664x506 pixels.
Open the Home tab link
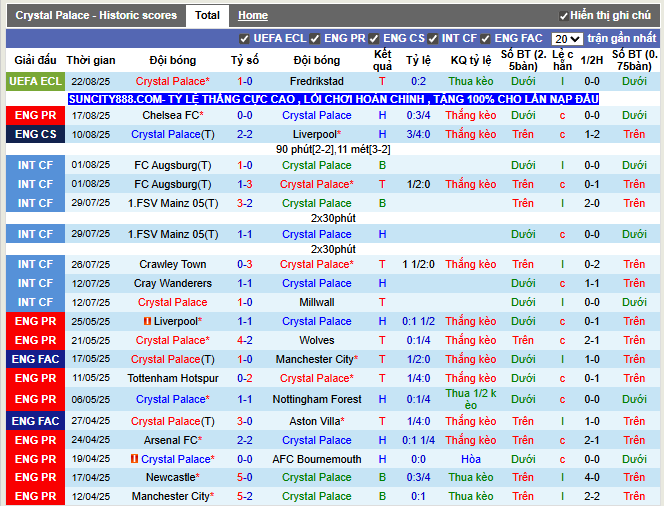pos(252,16)
